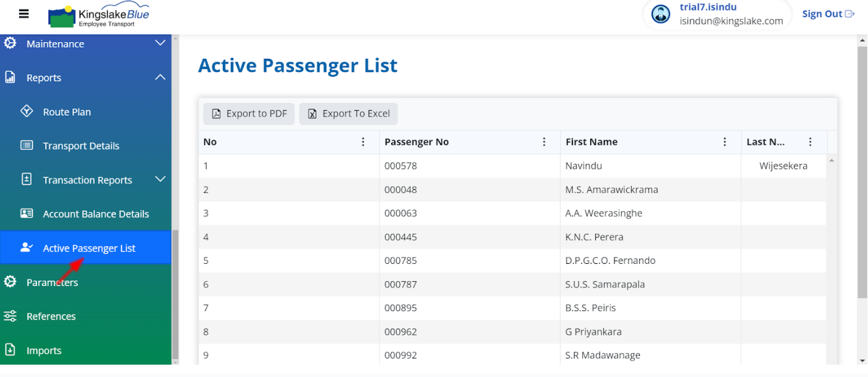
Task: Select K.N.C. Perera cell
Action: pos(595,237)
